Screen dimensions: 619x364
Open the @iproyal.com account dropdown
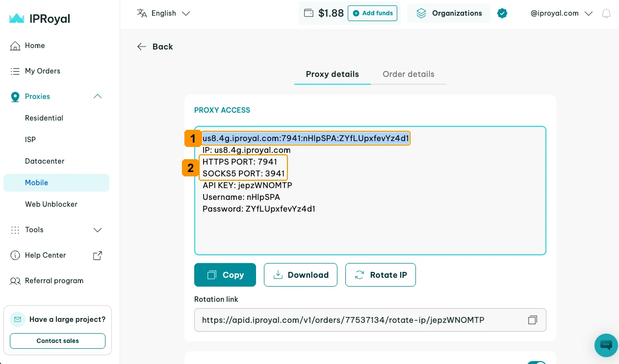562,13
